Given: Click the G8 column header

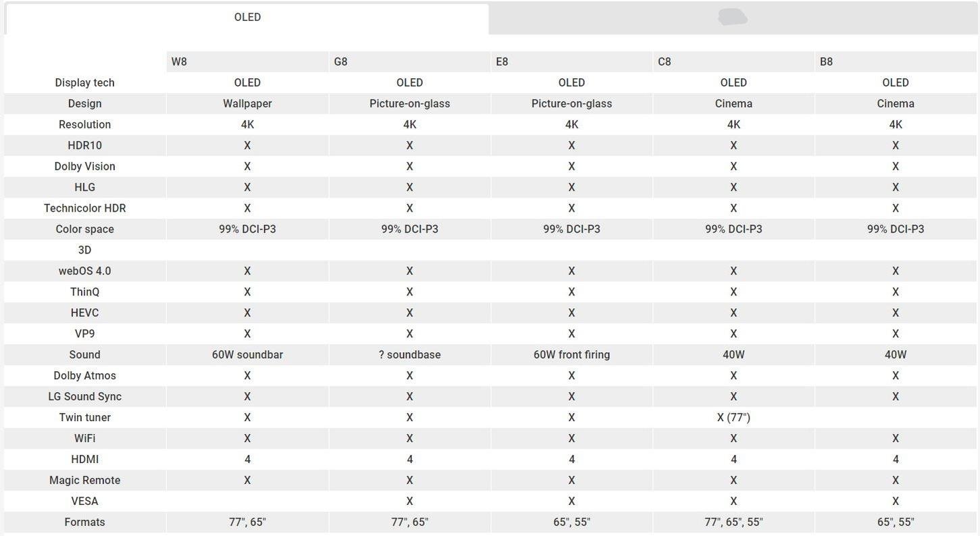Looking at the screenshot, I should 340,62.
